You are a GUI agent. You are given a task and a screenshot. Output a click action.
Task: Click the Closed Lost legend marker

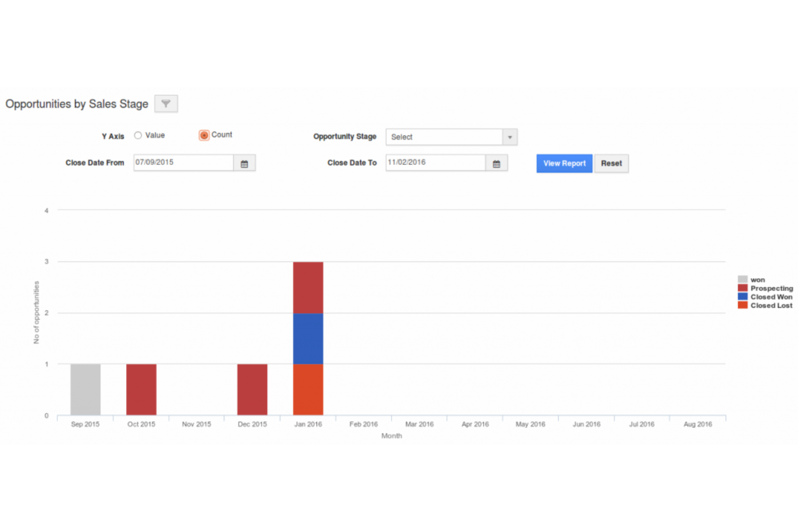[742, 305]
